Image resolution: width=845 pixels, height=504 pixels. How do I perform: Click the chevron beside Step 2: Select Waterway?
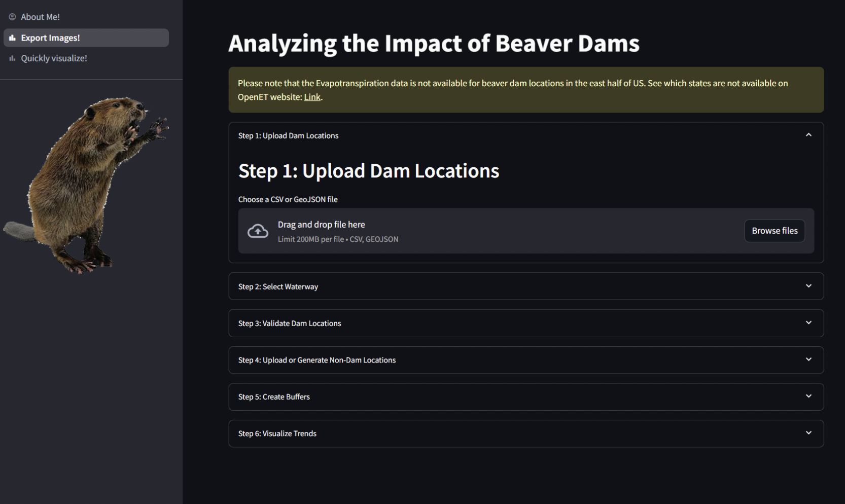coord(808,286)
